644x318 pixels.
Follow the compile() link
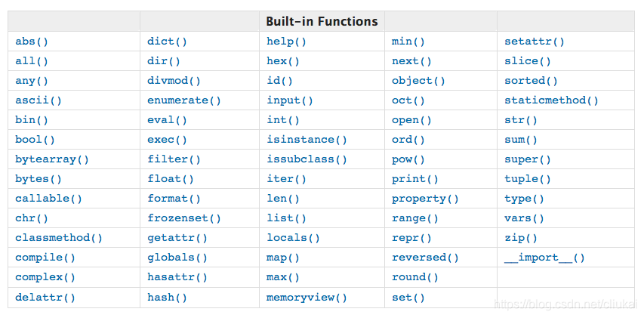coord(45,258)
